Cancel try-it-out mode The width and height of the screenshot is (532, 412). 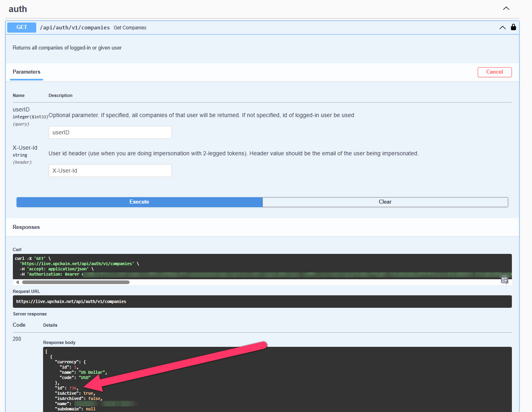click(x=495, y=72)
